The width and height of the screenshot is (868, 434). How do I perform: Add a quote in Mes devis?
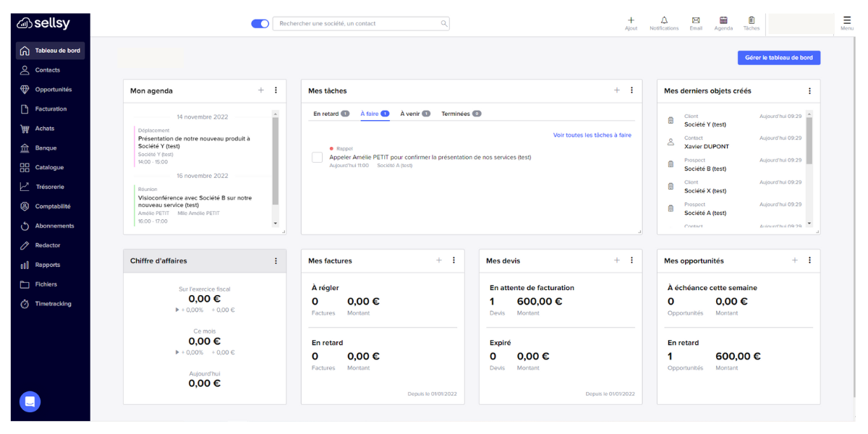pyautogui.click(x=617, y=260)
